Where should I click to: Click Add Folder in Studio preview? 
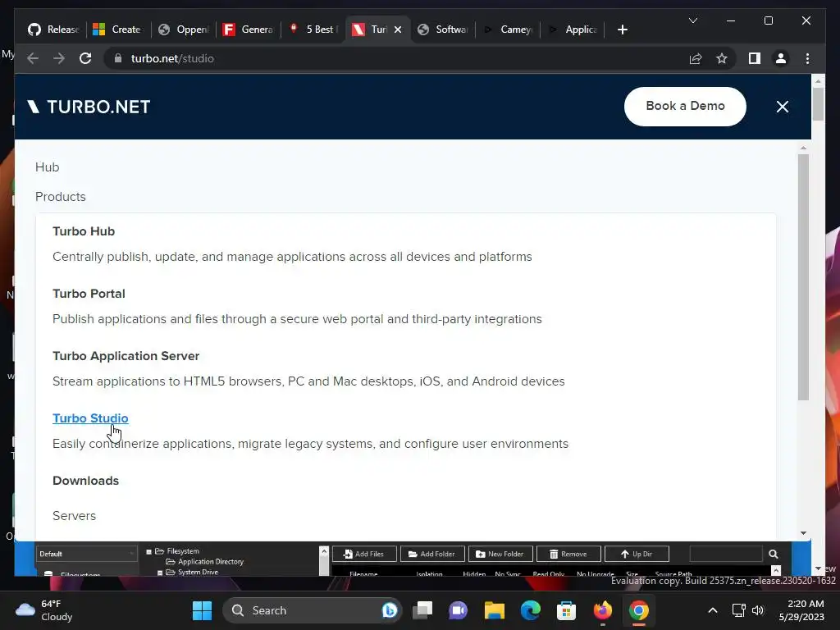432,554
